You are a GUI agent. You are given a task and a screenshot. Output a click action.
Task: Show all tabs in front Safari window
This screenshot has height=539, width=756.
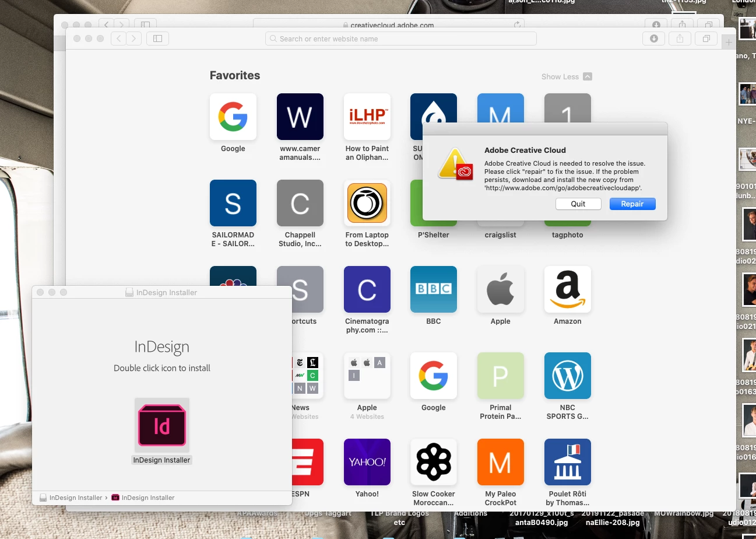click(x=706, y=38)
